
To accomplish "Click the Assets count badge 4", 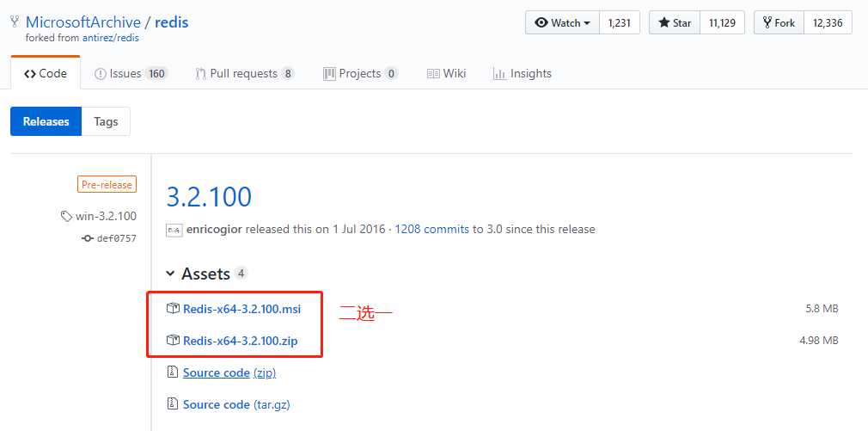I will click(x=241, y=273).
